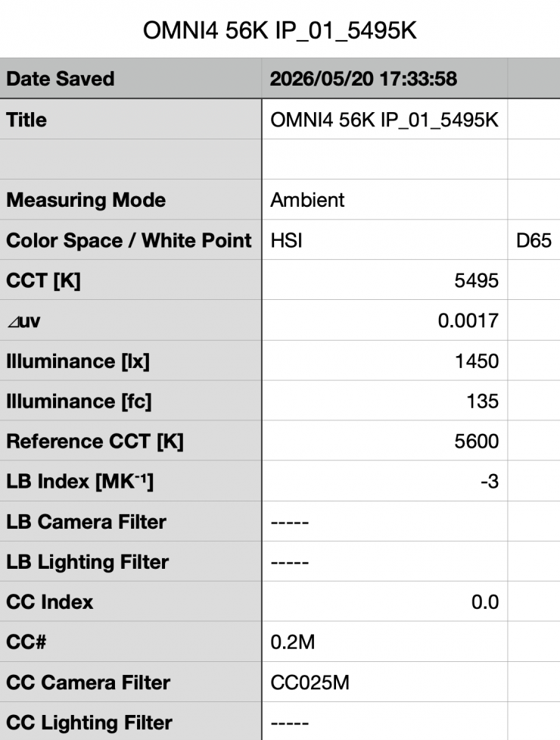Select the document heading OMNI4 56K IP_01_5495K

click(280, 31)
